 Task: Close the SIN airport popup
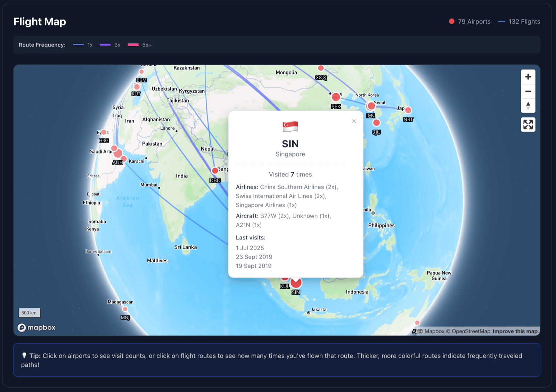pyautogui.click(x=354, y=121)
